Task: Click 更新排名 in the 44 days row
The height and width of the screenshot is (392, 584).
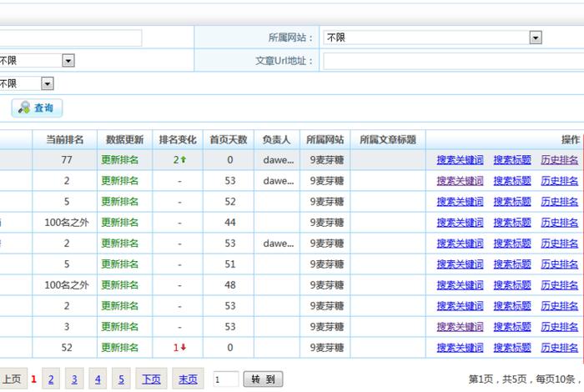Action: click(x=120, y=223)
